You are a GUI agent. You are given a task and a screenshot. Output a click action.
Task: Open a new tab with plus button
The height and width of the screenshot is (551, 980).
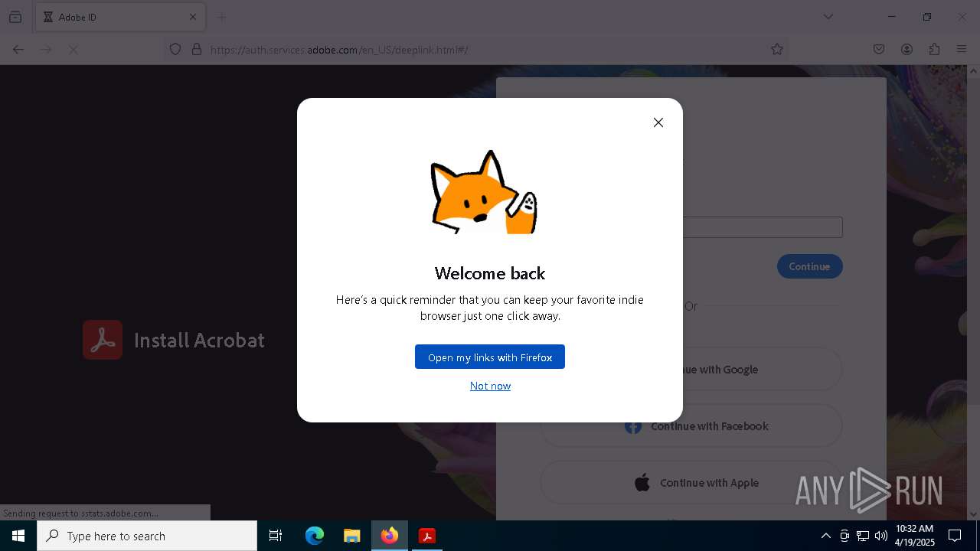(222, 17)
